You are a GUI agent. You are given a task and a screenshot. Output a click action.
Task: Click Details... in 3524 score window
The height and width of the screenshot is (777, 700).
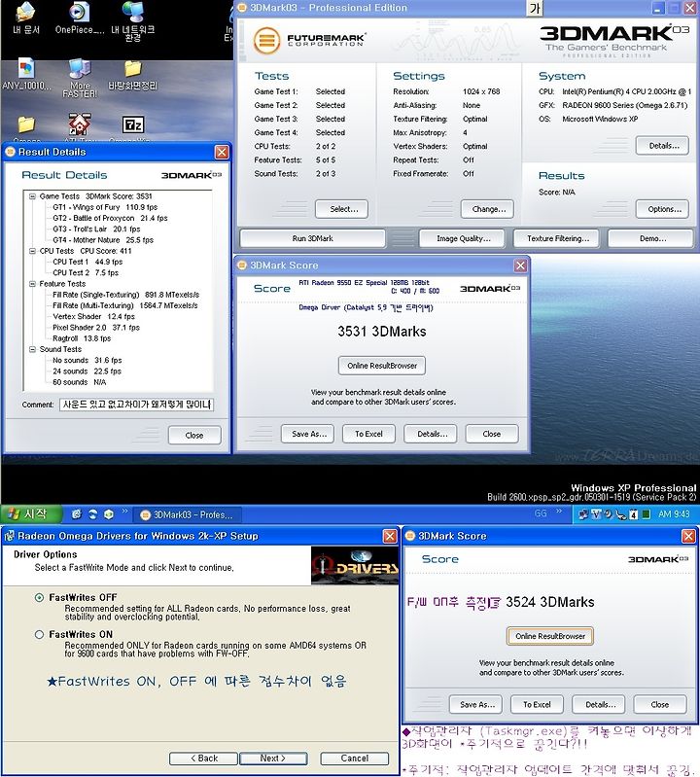[599, 704]
